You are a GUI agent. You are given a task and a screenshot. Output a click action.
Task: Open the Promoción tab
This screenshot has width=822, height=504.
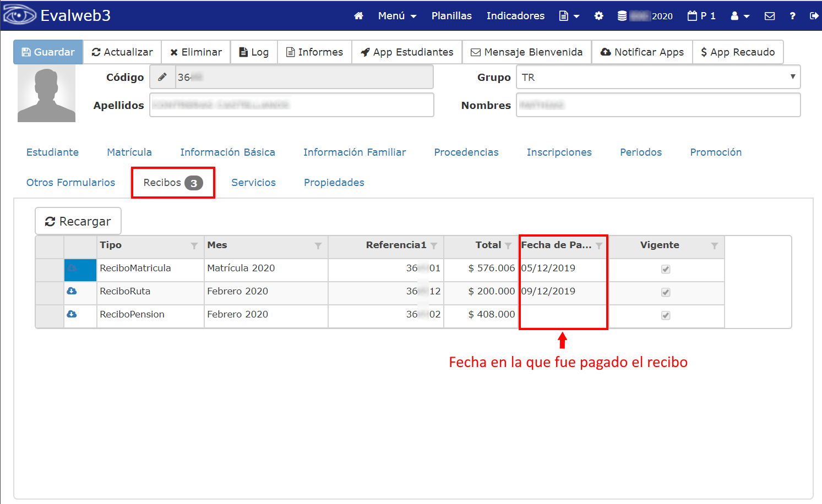pyautogui.click(x=716, y=152)
